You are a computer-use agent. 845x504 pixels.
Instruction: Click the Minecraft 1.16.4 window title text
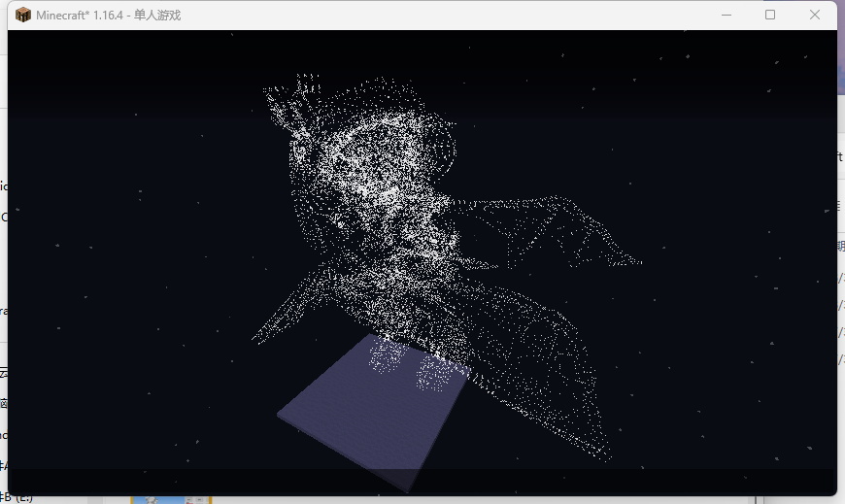point(108,16)
